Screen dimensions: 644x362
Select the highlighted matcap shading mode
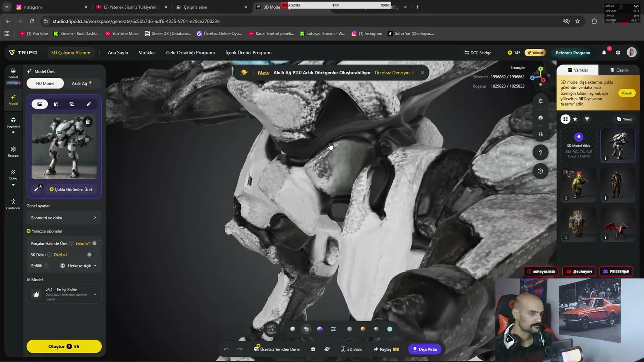coord(306,329)
